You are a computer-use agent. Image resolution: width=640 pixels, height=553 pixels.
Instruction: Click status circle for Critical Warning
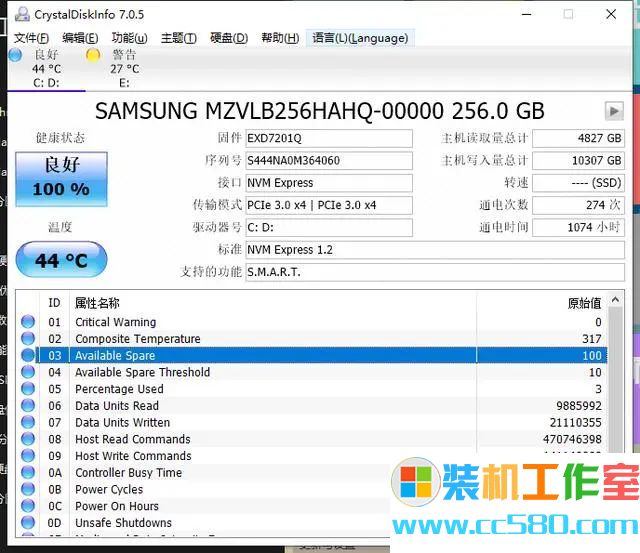tap(28, 322)
